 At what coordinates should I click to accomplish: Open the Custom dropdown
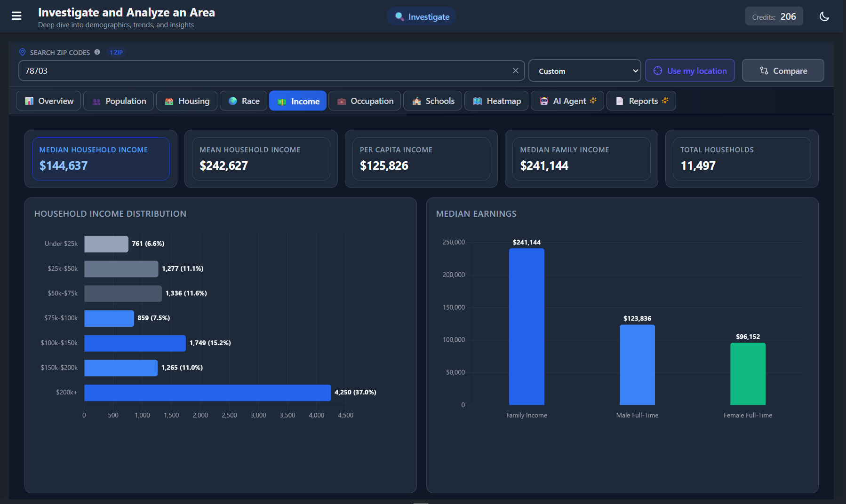point(584,71)
